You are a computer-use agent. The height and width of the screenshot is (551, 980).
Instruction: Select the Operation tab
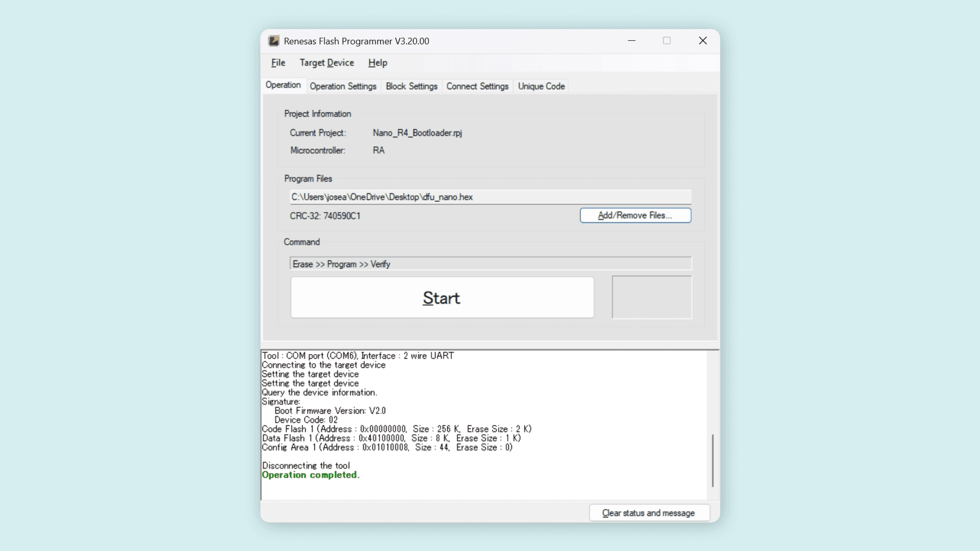[283, 85]
